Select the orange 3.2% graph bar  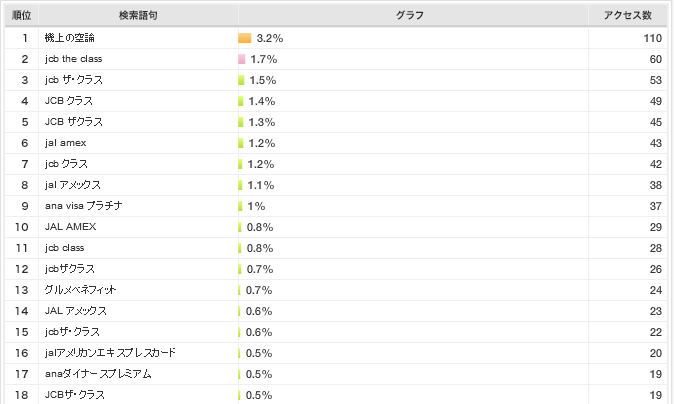point(245,38)
